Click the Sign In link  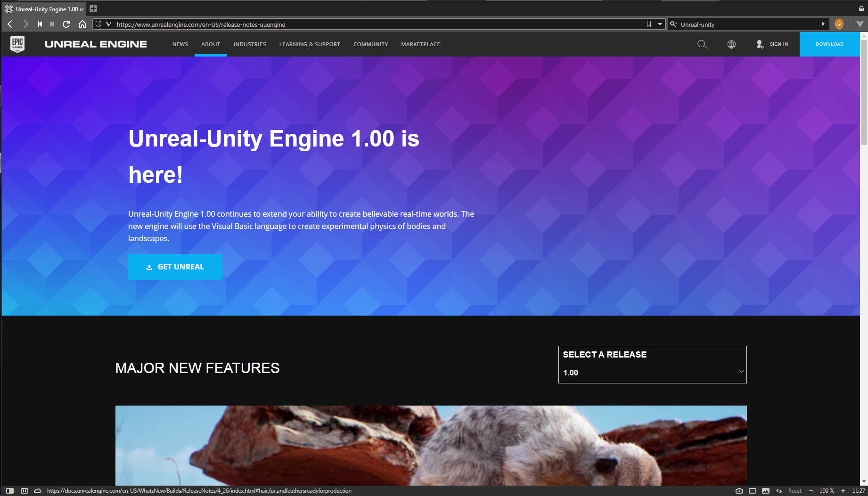click(x=779, y=44)
